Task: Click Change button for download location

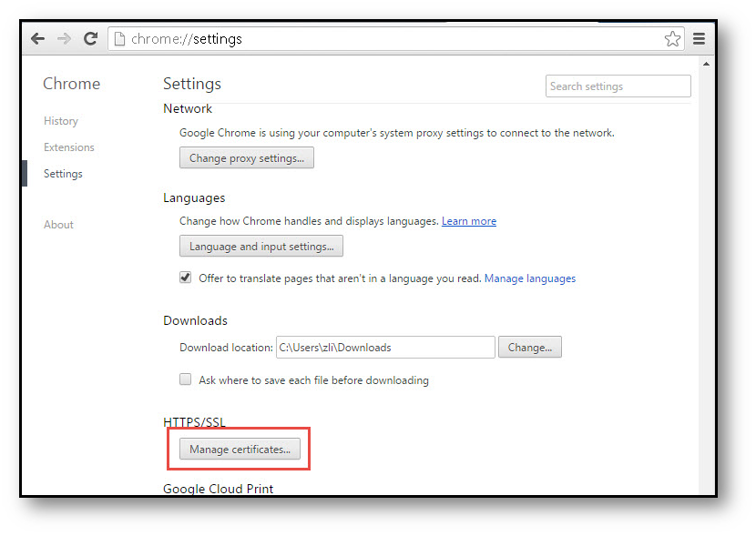Action: point(530,348)
